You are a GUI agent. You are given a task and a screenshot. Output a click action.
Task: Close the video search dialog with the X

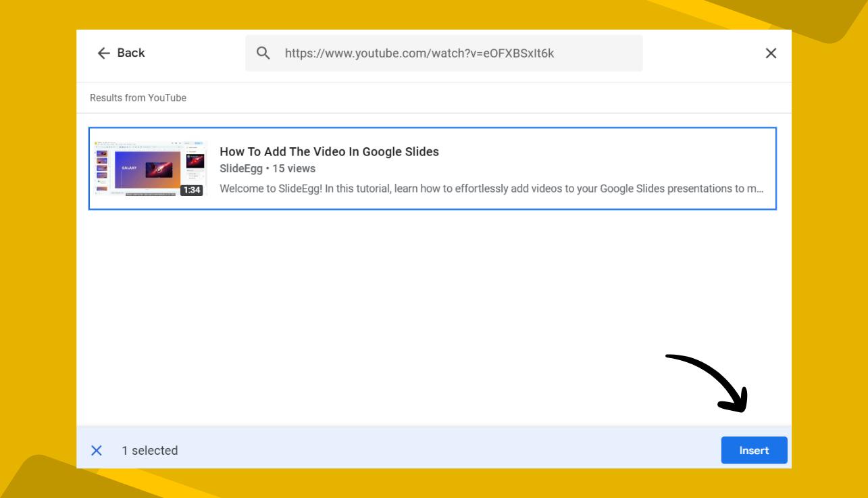[771, 53]
